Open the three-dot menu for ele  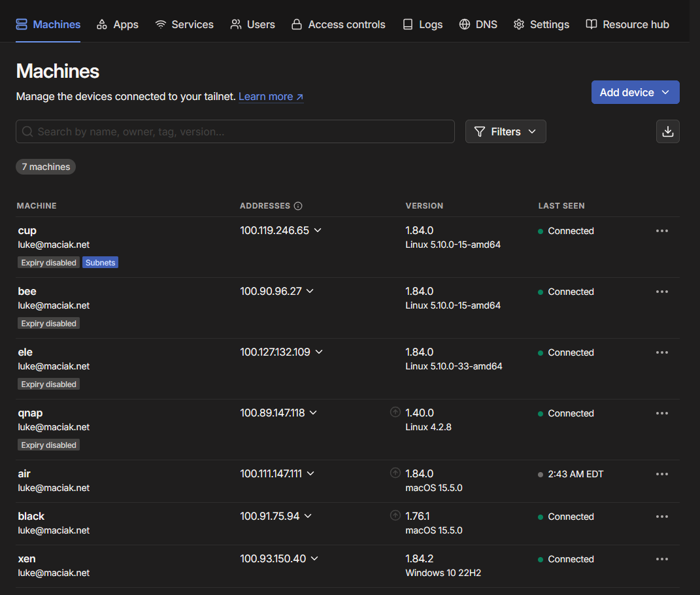(661, 352)
